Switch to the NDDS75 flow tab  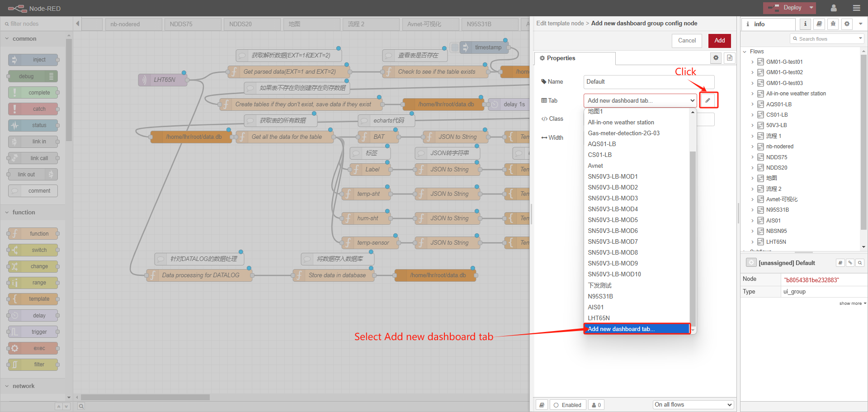click(193, 24)
